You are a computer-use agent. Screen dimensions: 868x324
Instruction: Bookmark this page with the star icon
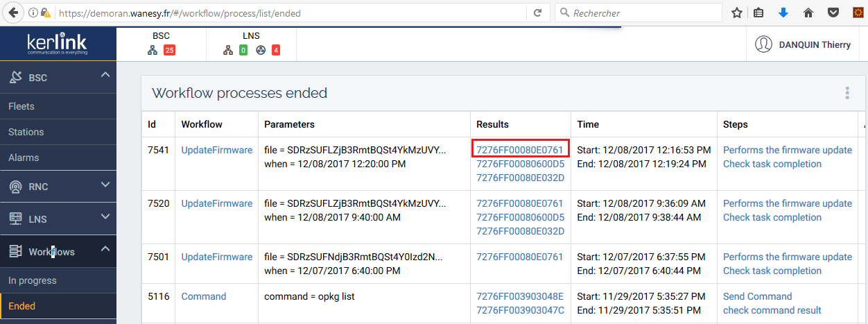pos(737,12)
